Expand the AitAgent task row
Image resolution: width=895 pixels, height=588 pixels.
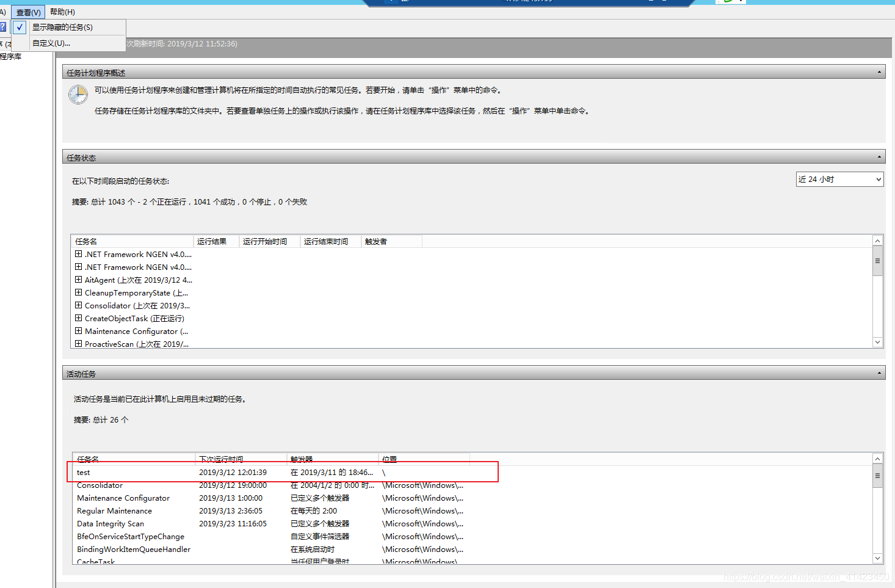point(78,280)
